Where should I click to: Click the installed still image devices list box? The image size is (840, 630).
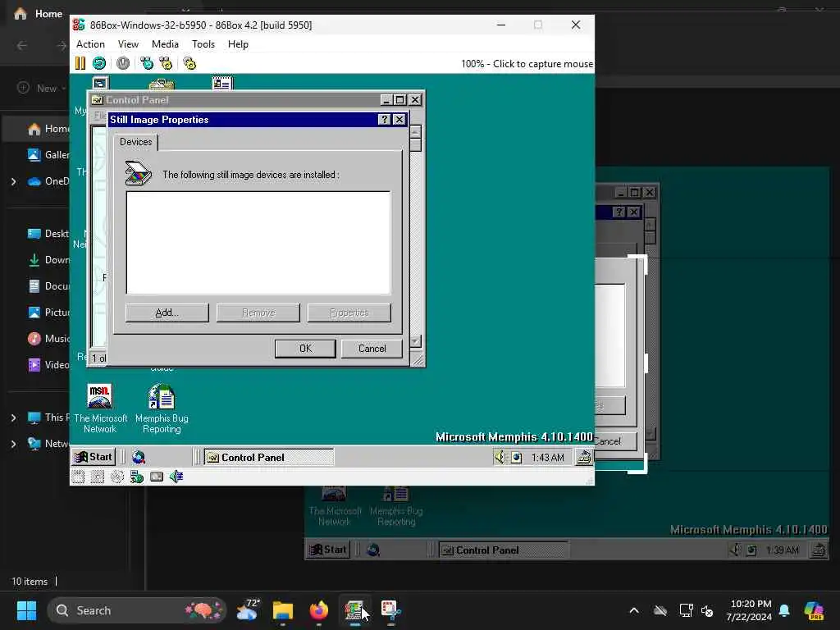click(258, 243)
